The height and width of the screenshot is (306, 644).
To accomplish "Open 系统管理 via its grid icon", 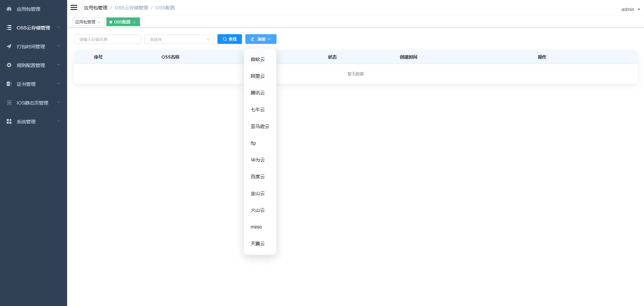I will click(9, 121).
